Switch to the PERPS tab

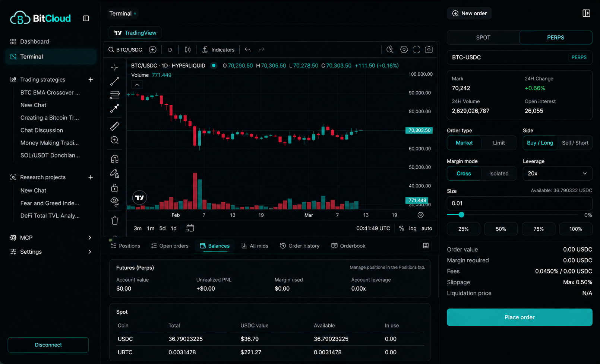pos(556,38)
